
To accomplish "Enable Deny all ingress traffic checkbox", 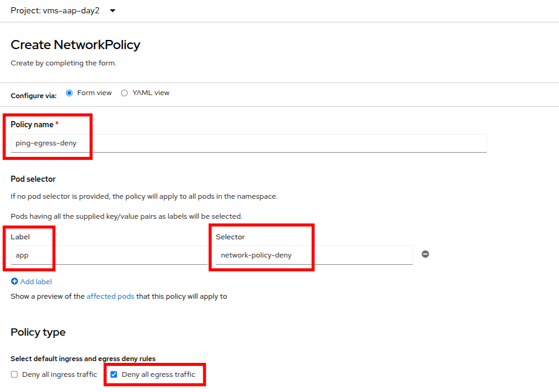I will [15, 374].
